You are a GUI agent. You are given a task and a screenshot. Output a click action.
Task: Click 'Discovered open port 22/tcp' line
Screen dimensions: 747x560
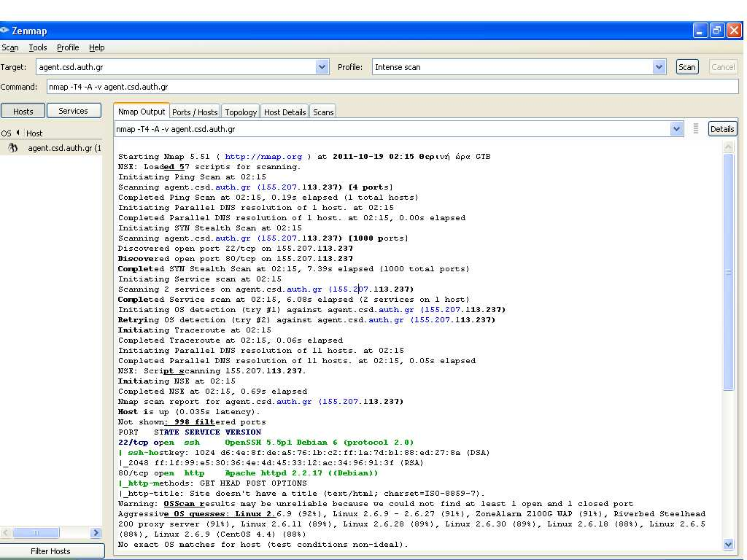pos(236,249)
